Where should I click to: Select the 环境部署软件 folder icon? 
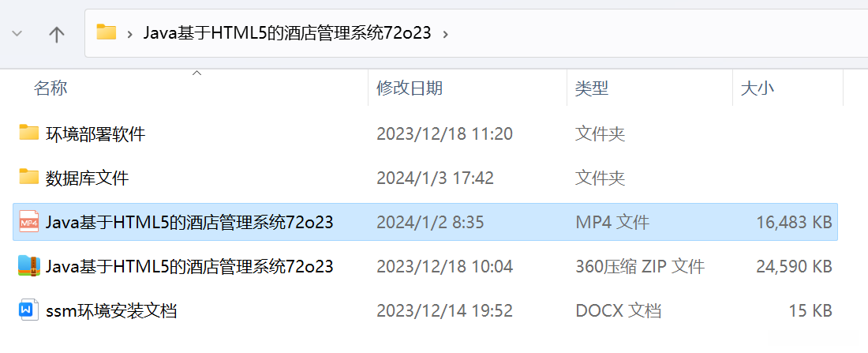(x=28, y=133)
